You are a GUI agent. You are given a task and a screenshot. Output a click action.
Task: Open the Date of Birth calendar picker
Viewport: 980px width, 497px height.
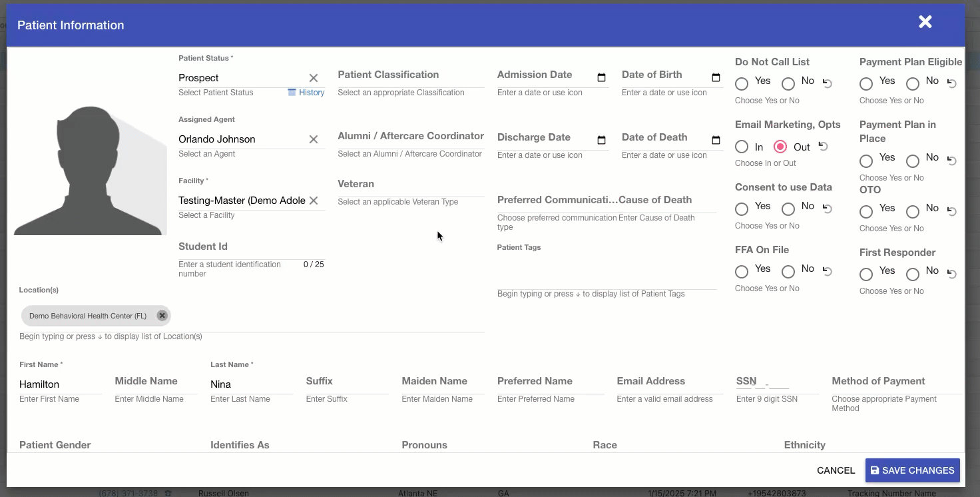point(716,78)
